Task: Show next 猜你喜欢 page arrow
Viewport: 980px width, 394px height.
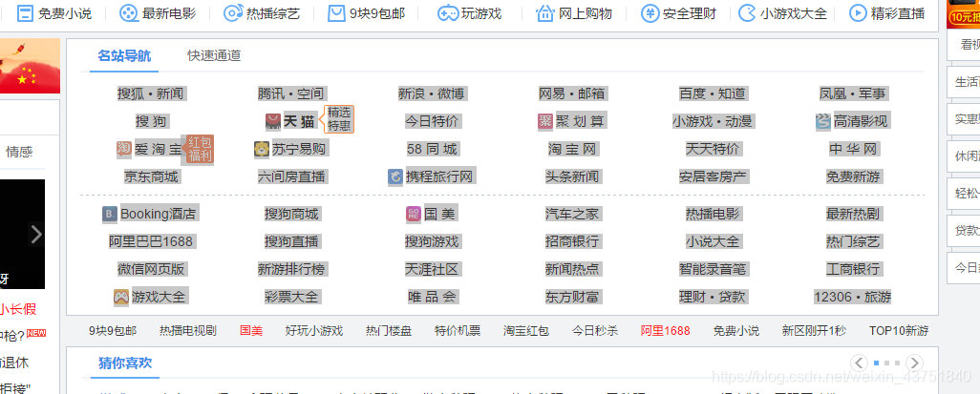Action: [x=914, y=363]
